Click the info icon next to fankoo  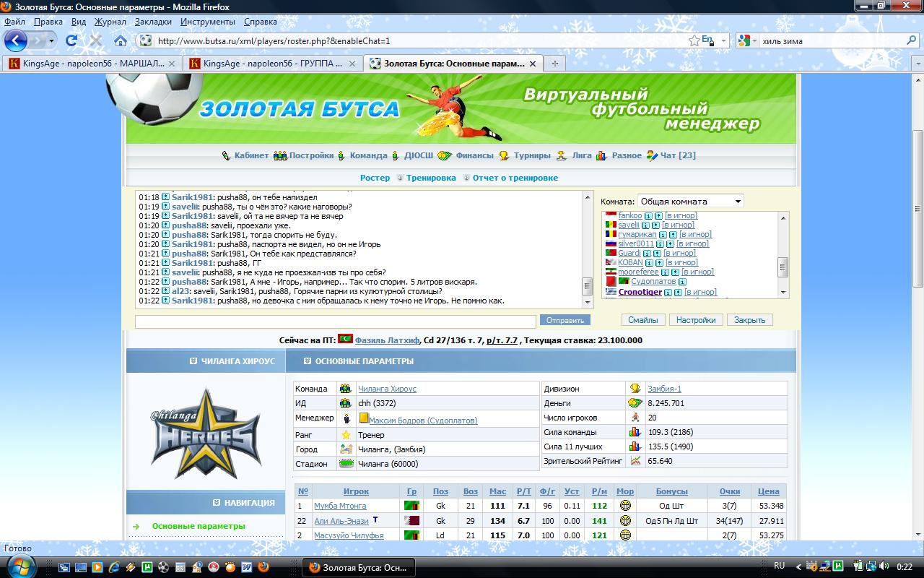(648, 216)
